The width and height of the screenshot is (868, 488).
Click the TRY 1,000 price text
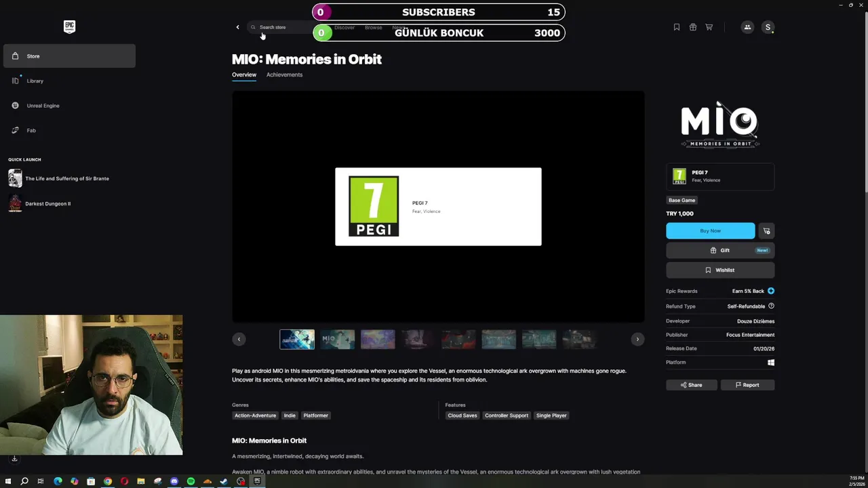[x=679, y=213]
